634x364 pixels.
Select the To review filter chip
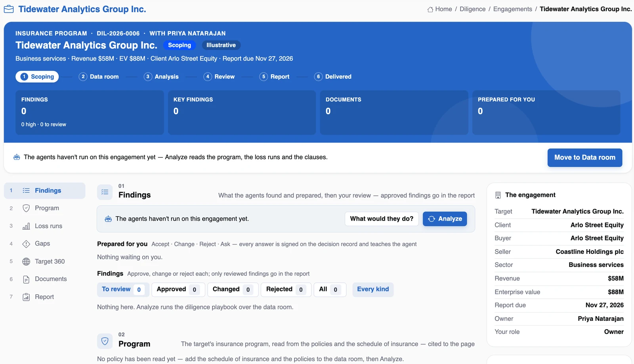[123, 290]
